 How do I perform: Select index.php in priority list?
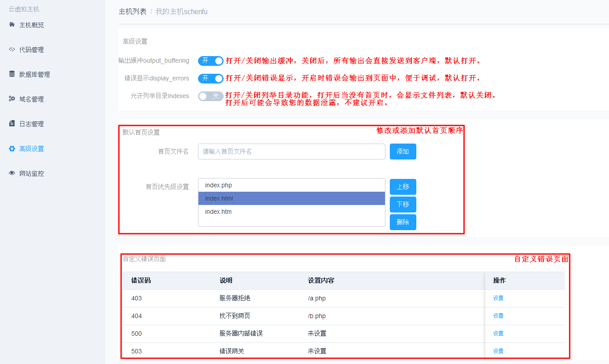[292, 185]
